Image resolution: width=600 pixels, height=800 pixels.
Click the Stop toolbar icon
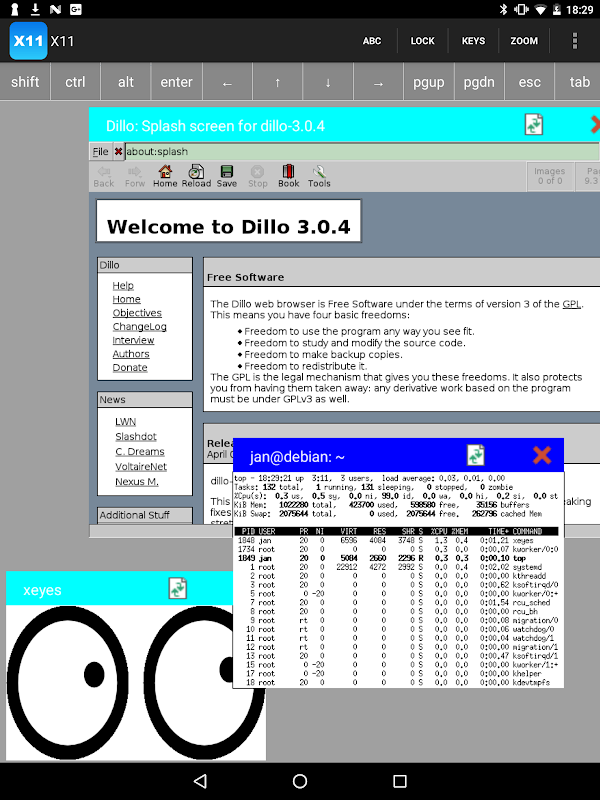point(258,177)
